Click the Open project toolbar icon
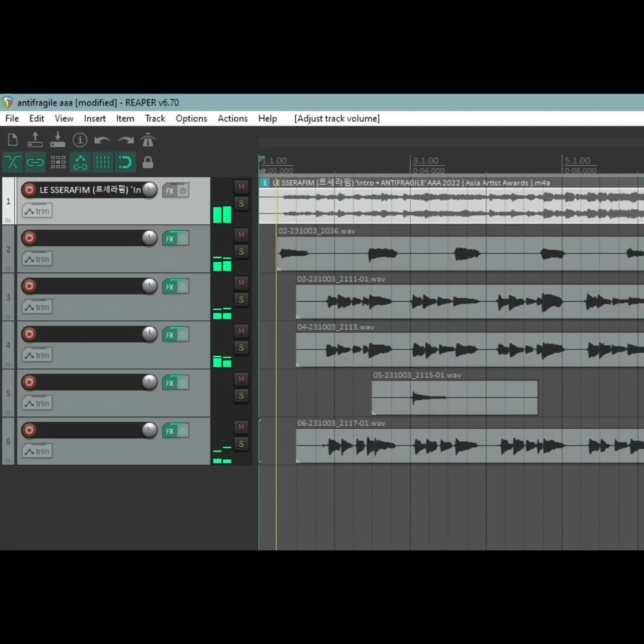644x644 pixels. [x=35, y=140]
